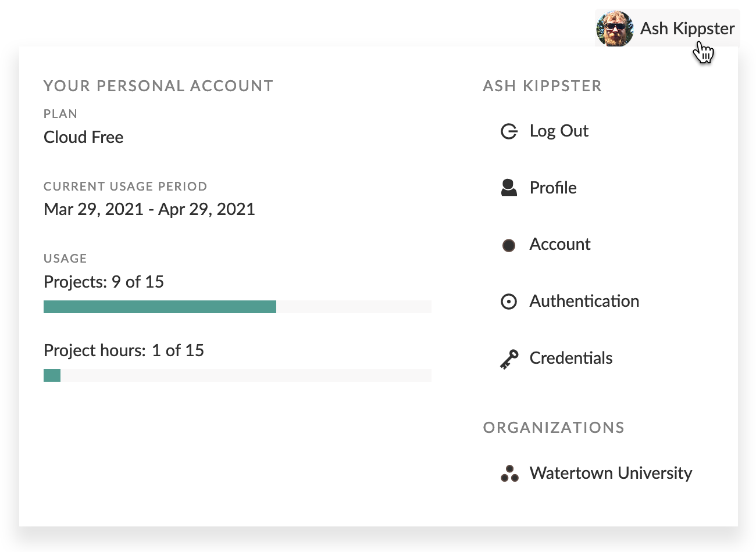Select the Log Out icon
756x552 pixels.
coord(509,131)
